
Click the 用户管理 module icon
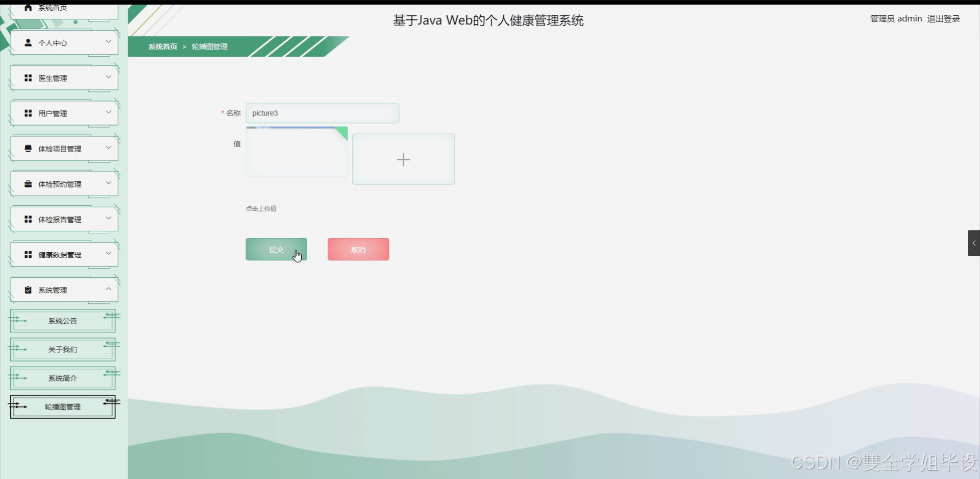(x=28, y=113)
